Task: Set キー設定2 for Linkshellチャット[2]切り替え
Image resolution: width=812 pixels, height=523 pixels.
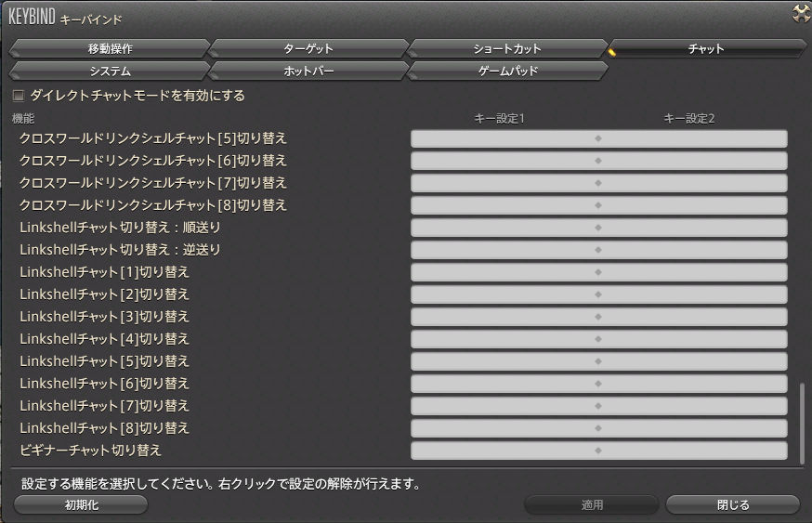Action: [693, 294]
